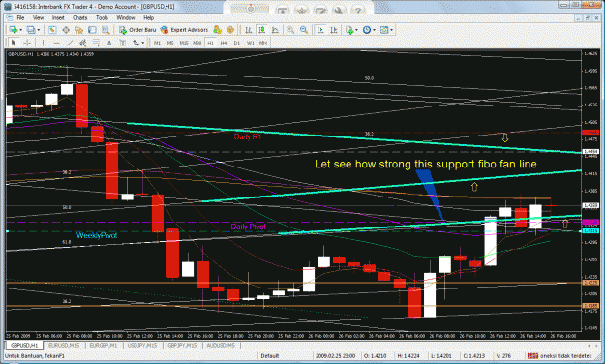
Task: Select the Crosshair tool
Action: pyautogui.click(x=27, y=43)
